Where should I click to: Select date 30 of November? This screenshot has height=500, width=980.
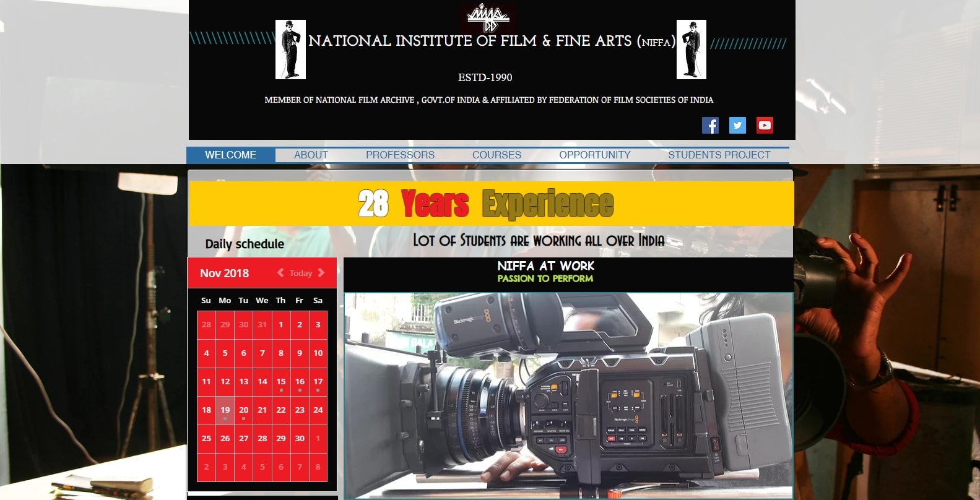coord(300,439)
